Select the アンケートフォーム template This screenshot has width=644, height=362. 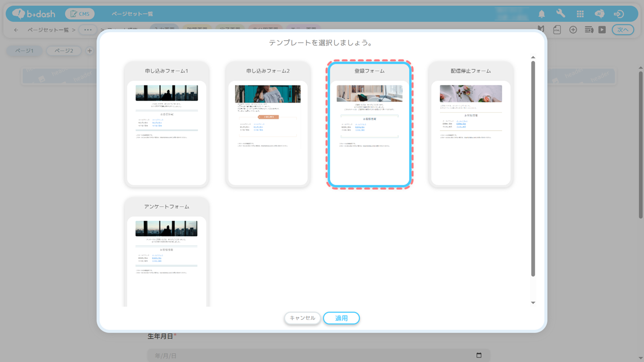pos(167,252)
